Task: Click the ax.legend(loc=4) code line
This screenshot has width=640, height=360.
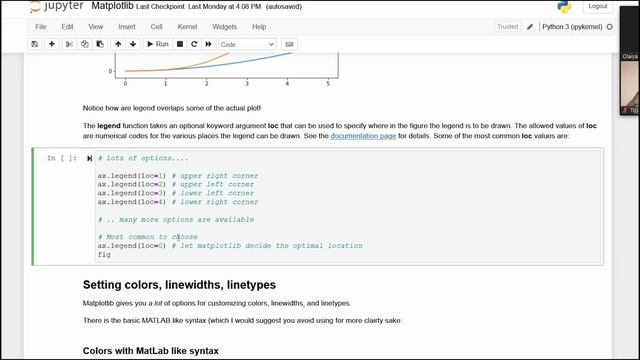Action: [x=178, y=202]
